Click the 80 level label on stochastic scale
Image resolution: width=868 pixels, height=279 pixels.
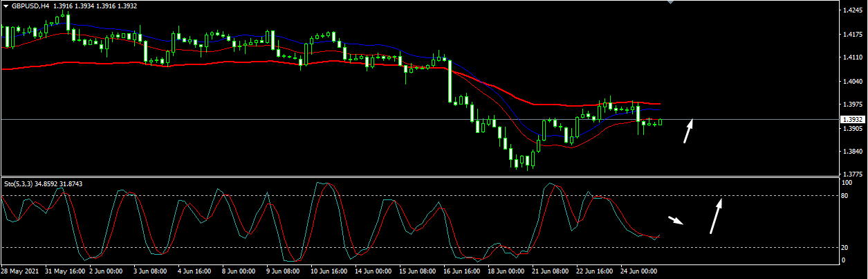pyautogui.click(x=844, y=196)
